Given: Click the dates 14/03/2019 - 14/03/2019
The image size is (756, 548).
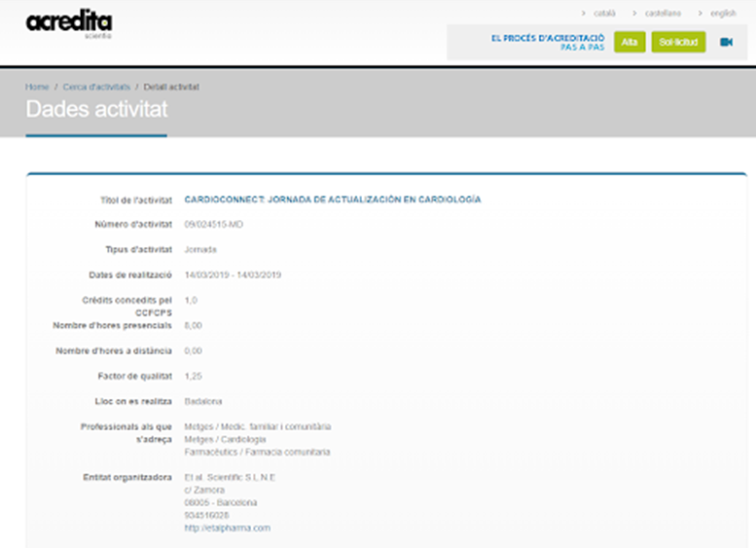Looking at the screenshot, I should click(x=233, y=274).
